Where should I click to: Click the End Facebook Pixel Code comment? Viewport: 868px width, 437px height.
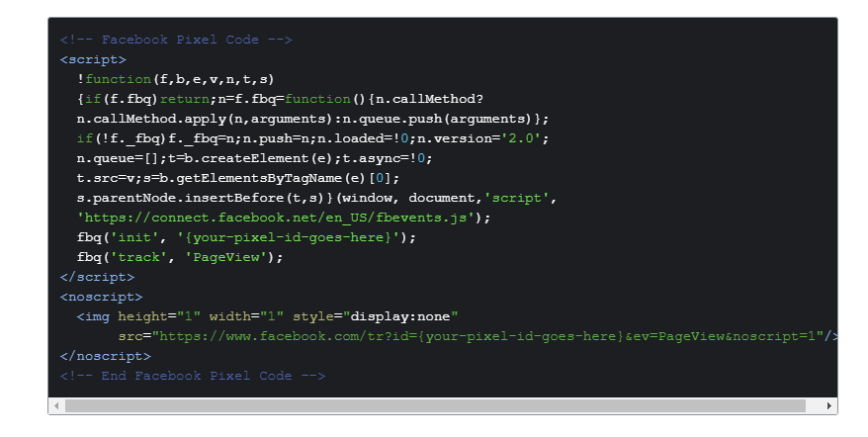point(193,376)
